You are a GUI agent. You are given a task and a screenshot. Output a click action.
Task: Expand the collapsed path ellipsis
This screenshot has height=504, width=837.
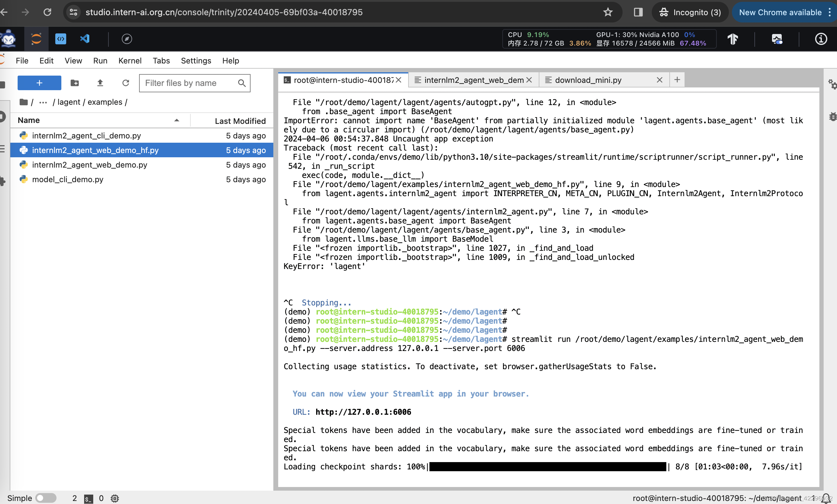point(43,102)
